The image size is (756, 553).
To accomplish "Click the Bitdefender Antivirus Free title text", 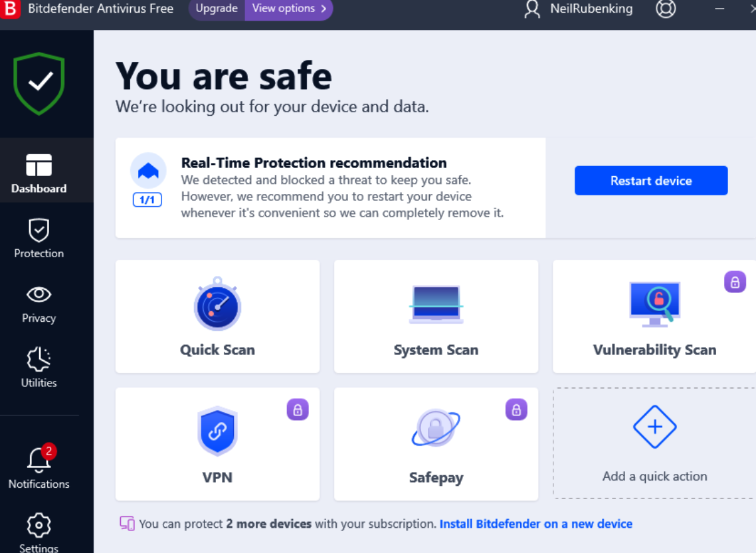I will point(101,9).
